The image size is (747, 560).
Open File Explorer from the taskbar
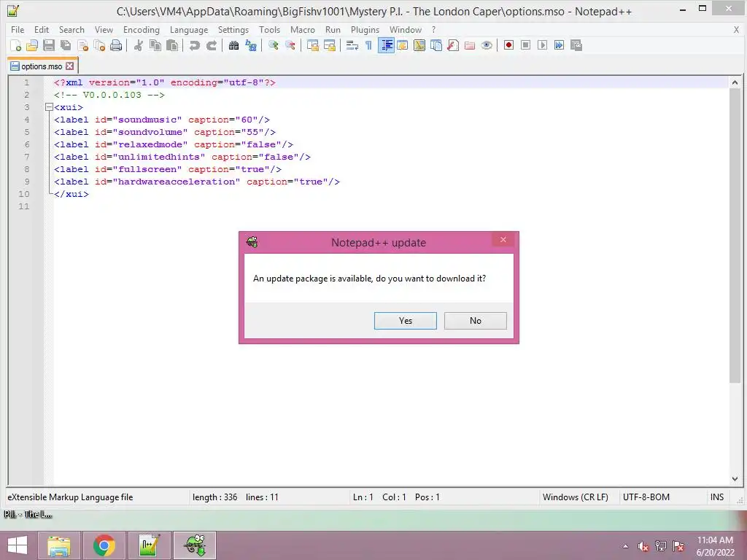(x=59, y=545)
